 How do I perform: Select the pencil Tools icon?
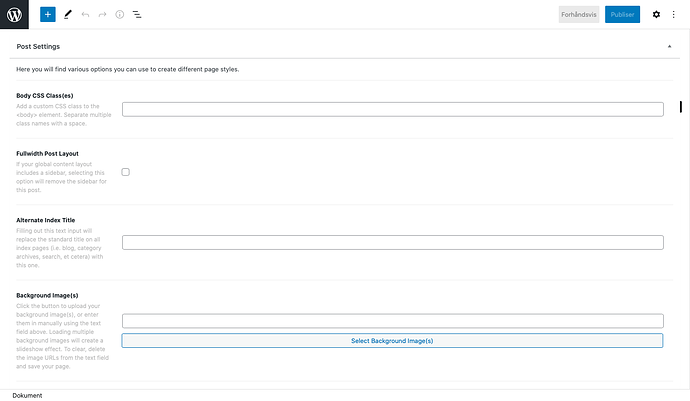(67, 15)
